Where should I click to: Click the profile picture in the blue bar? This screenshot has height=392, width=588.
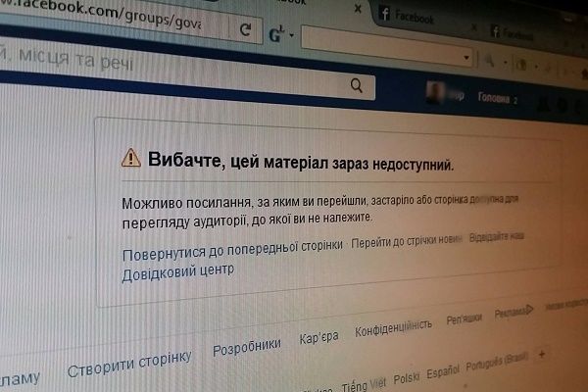(x=434, y=92)
